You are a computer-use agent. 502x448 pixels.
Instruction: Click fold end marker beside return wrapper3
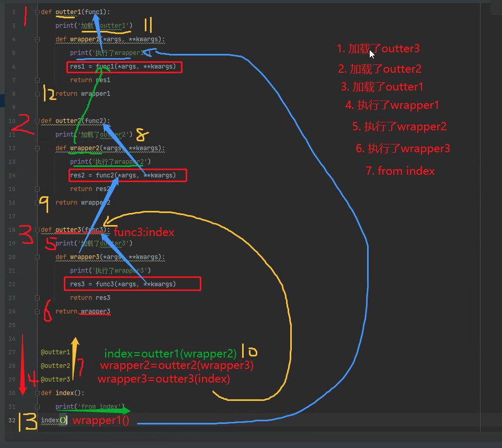37,311
